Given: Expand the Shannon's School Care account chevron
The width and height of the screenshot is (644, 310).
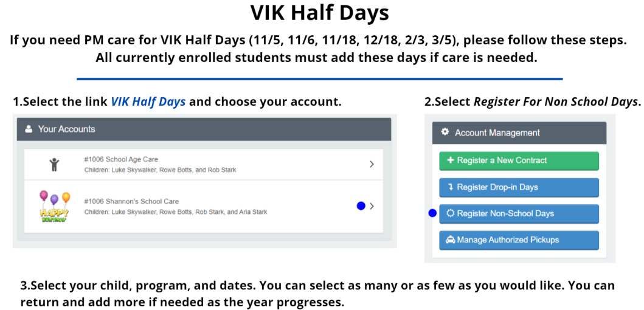Looking at the screenshot, I should pyautogui.click(x=372, y=206).
